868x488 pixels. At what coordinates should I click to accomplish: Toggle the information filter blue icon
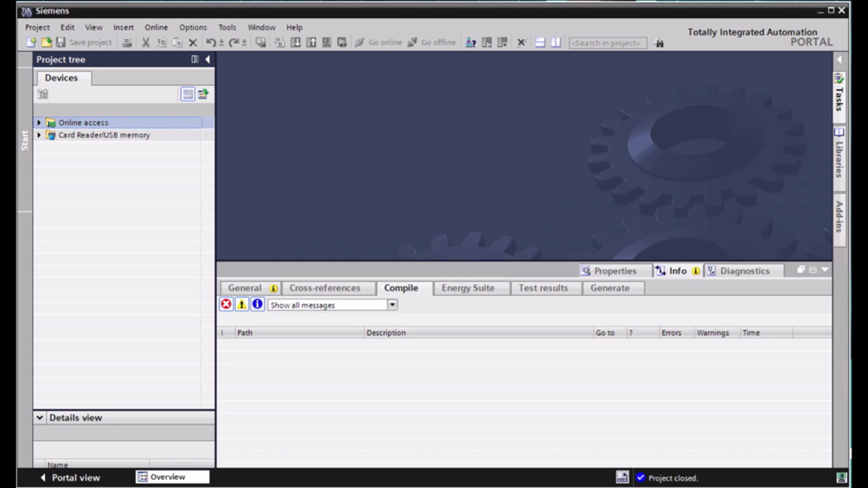click(257, 305)
